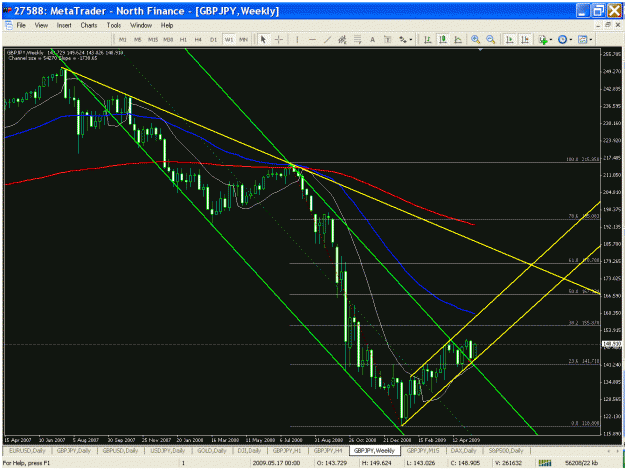Switch to the DAX,Daily chart tab
Image resolution: width=625 pixels, height=470 pixels.
[x=463, y=450]
